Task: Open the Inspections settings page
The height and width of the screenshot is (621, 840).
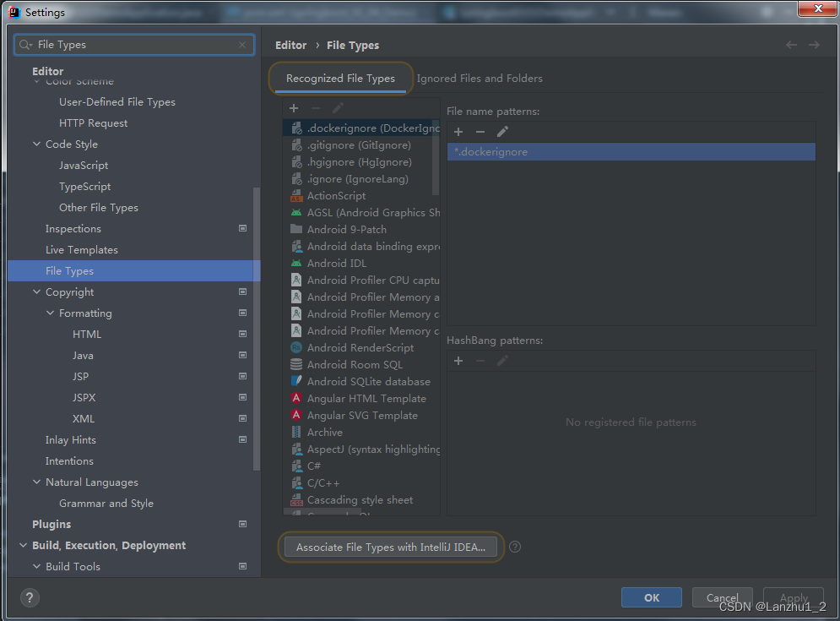Action: point(73,229)
